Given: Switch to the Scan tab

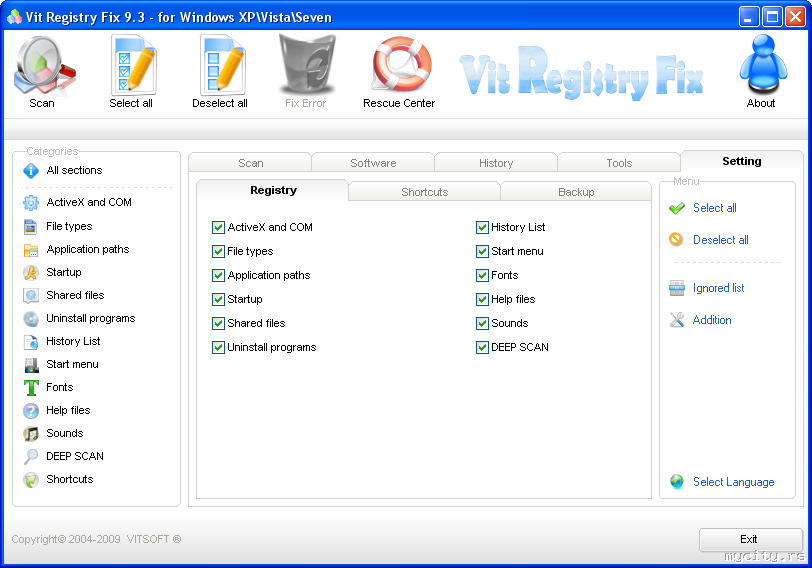Looking at the screenshot, I should 250,163.
